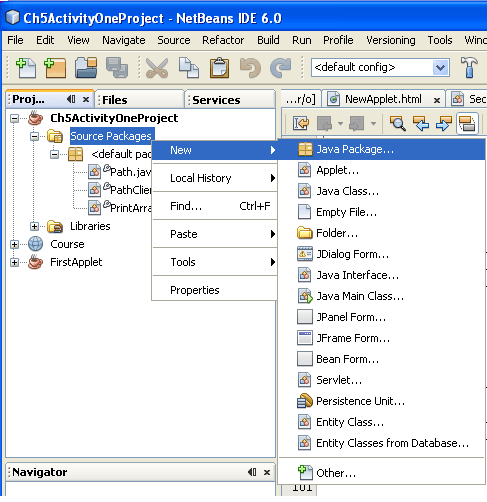Click the New File toolbar icon
487x502 pixels.
tap(26, 68)
